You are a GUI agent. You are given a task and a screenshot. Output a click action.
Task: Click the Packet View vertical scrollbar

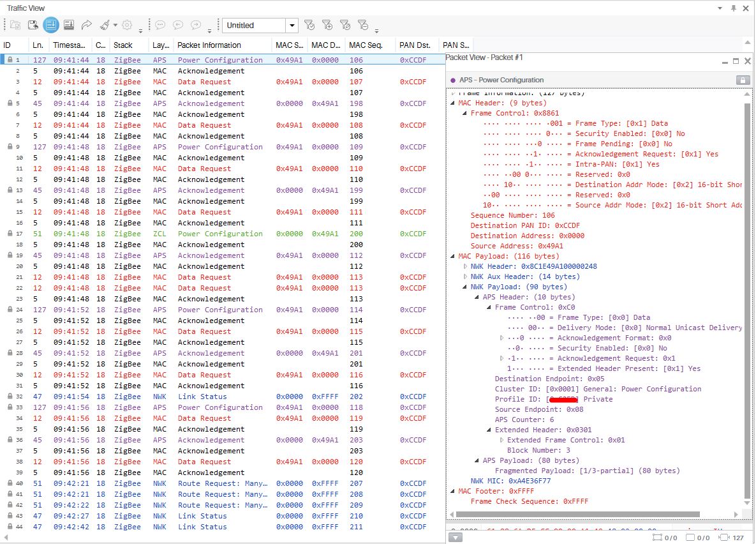point(748,300)
